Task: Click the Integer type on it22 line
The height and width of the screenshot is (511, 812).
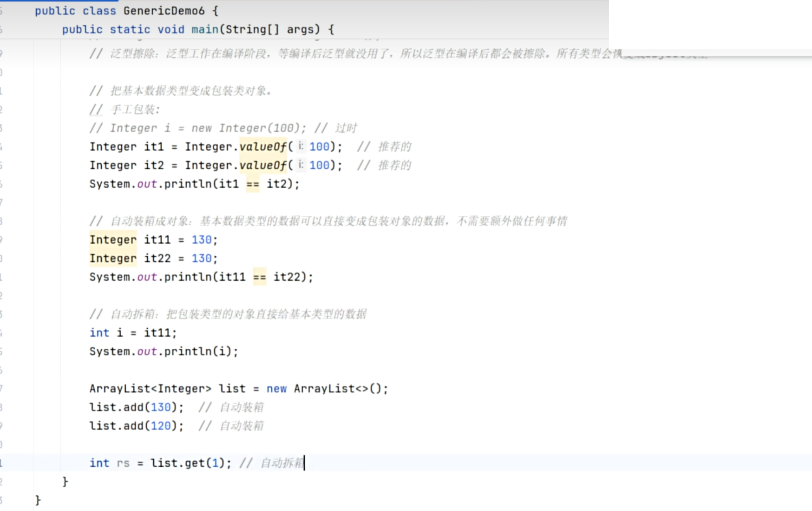Action: tap(113, 259)
